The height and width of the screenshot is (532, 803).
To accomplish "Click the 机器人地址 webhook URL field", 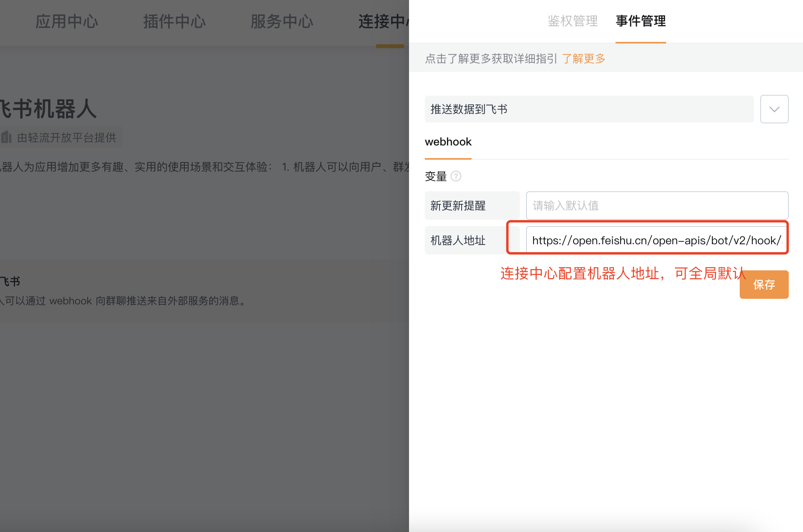I will click(x=657, y=240).
